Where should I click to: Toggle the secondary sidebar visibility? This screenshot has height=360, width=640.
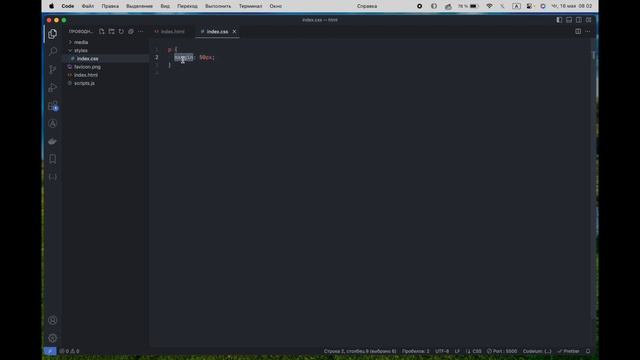pos(579,20)
